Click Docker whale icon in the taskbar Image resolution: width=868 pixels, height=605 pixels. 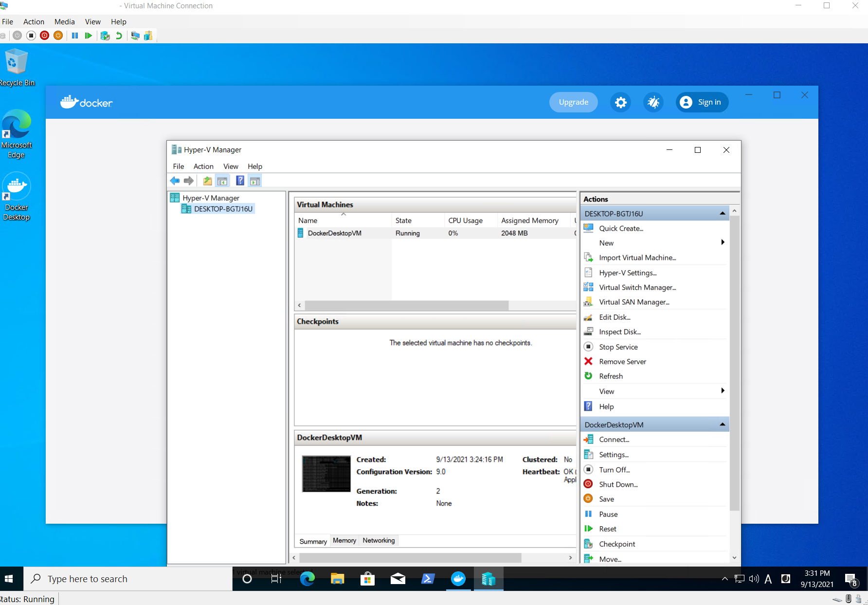point(458,579)
